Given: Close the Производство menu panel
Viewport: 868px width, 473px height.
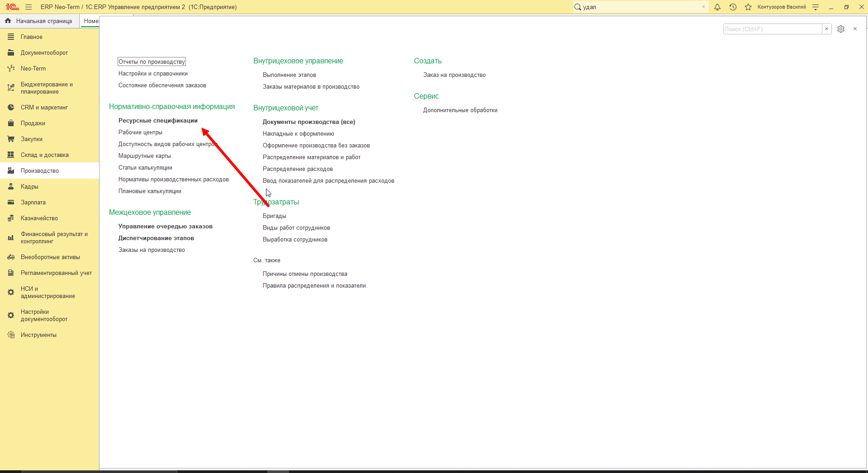Looking at the screenshot, I should pos(855,29).
